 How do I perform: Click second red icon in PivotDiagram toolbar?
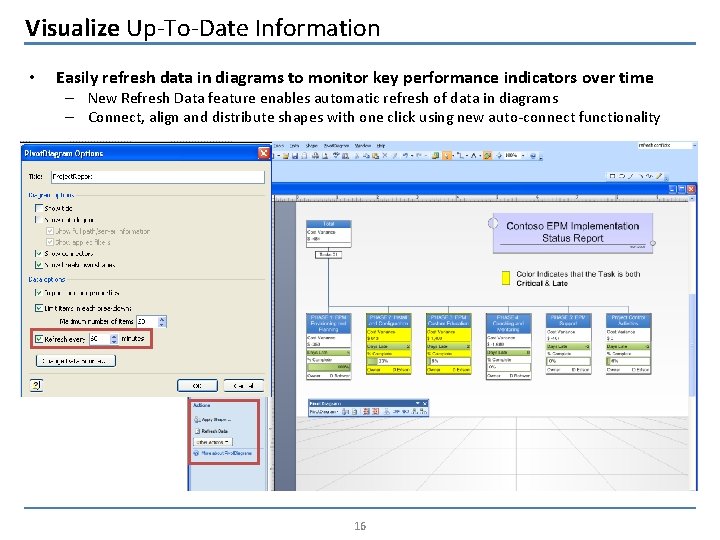pos(376,411)
